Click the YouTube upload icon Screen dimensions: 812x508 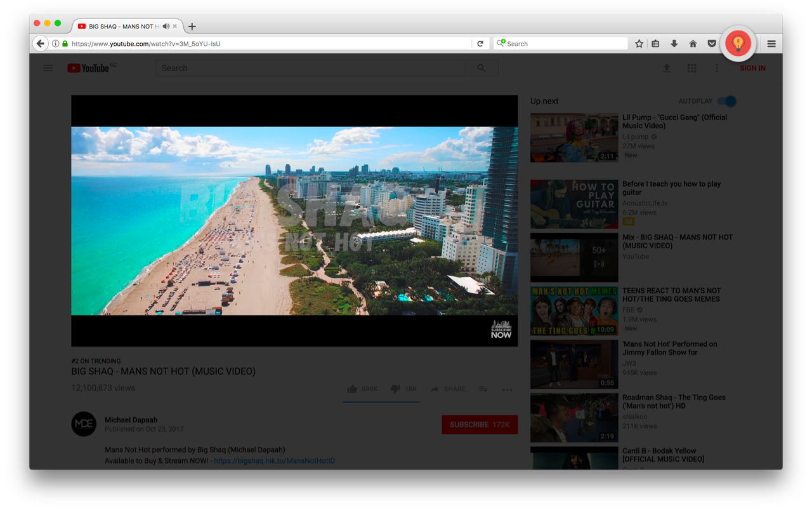(x=667, y=68)
